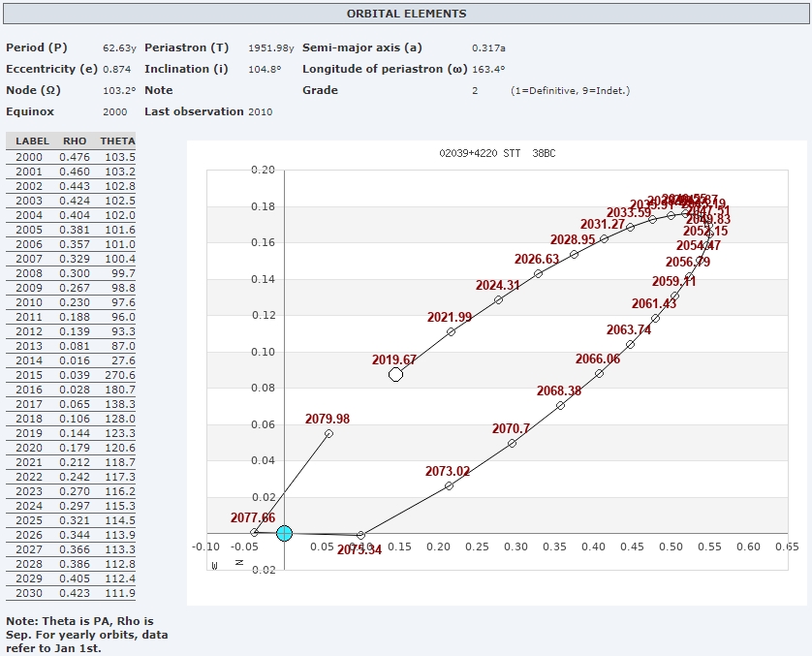Select the 2077.66 orbit point marker
The image size is (812, 656).
tap(254, 532)
